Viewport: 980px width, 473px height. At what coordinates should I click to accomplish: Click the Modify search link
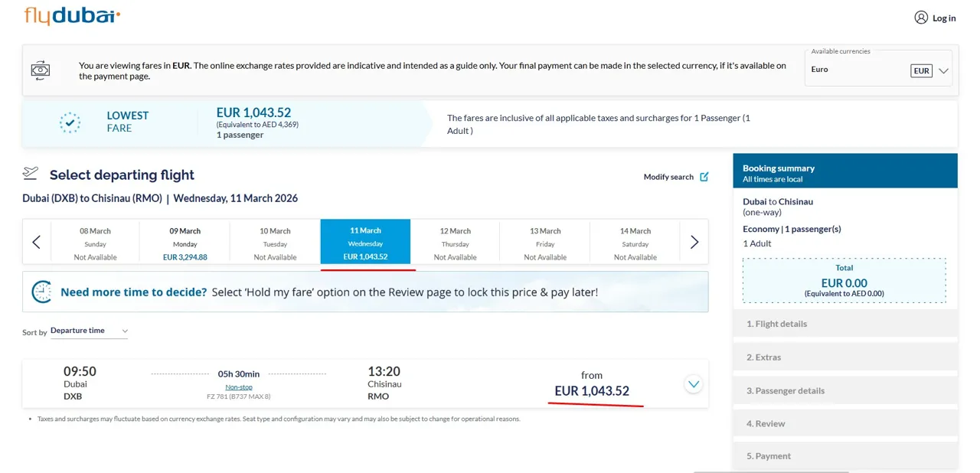pyautogui.click(x=668, y=177)
